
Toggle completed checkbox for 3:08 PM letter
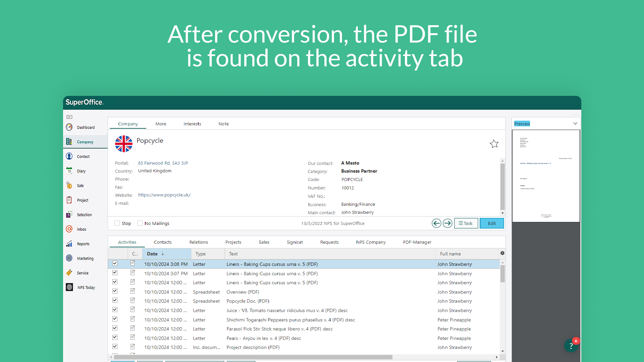[115, 263]
